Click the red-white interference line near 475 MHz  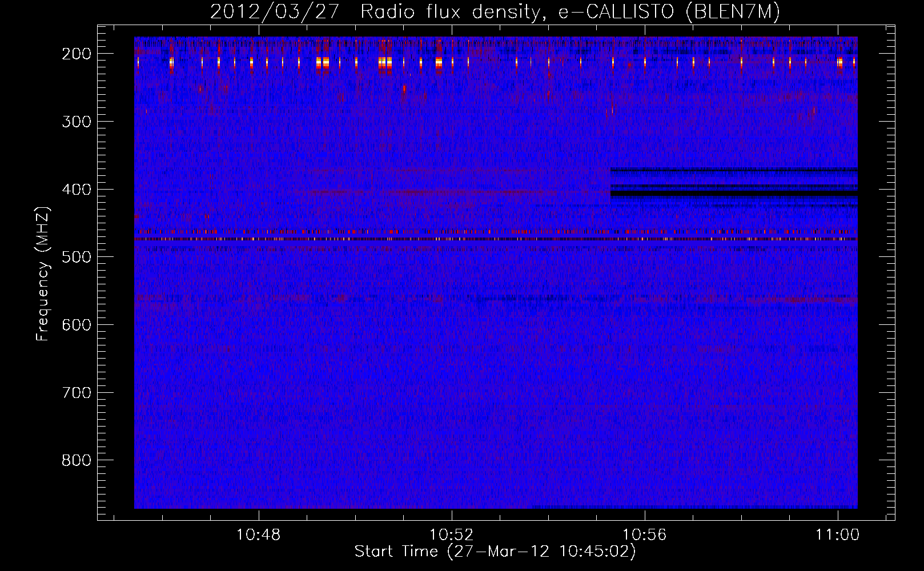496,239
